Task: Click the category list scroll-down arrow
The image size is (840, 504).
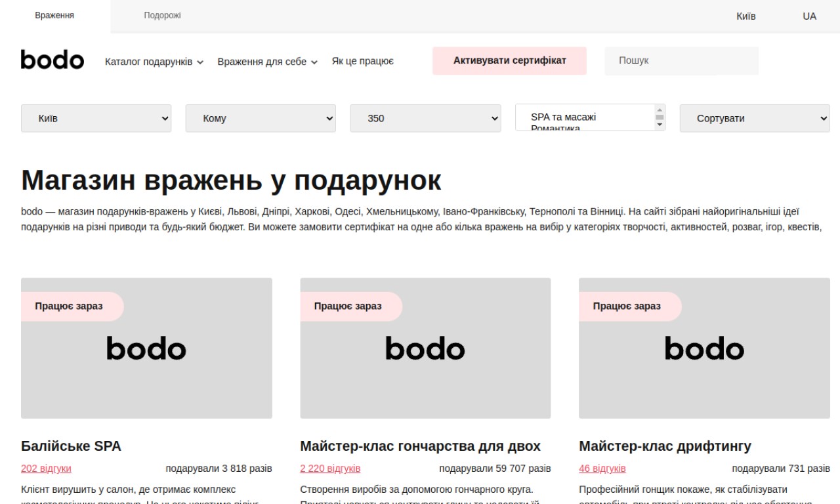Action: (660, 125)
